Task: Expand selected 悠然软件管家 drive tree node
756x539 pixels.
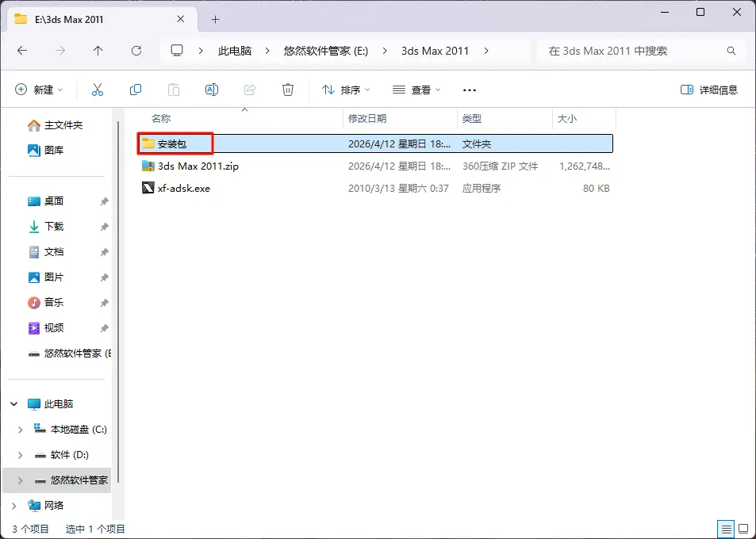Action: (x=21, y=480)
